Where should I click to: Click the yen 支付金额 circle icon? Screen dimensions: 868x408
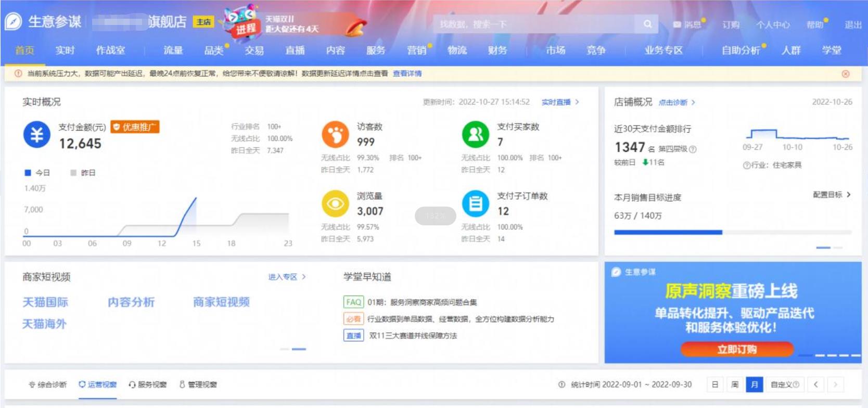(36, 135)
